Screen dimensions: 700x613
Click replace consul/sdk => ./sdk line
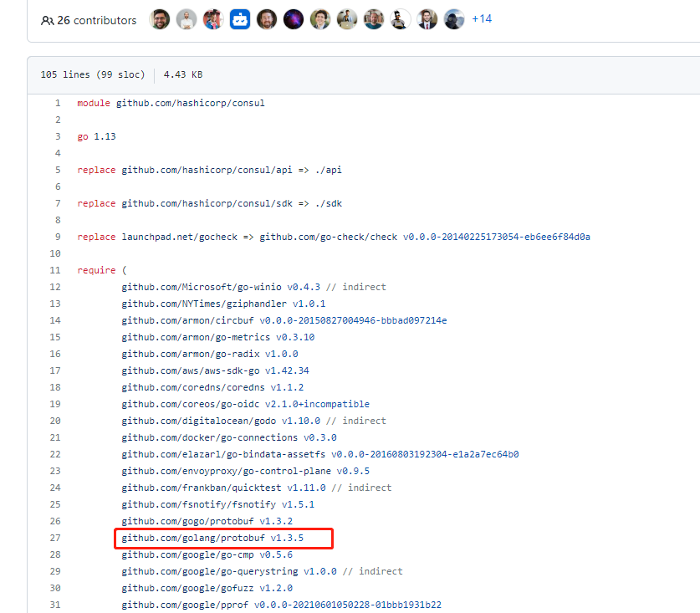click(x=209, y=203)
